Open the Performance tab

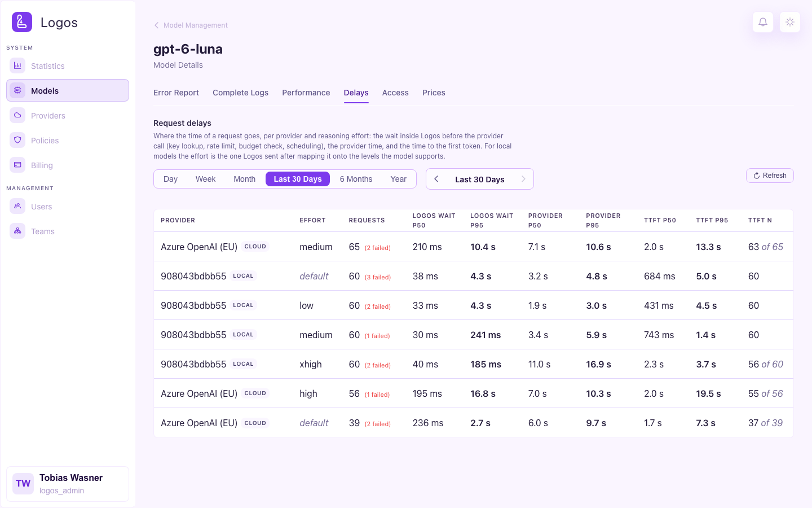[x=306, y=93]
